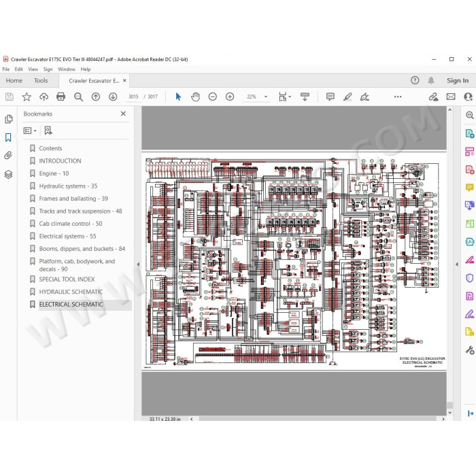The width and height of the screenshot is (476, 476).
Task: Click the scrolling mode icon
Action: pyautogui.click(x=305, y=97)
